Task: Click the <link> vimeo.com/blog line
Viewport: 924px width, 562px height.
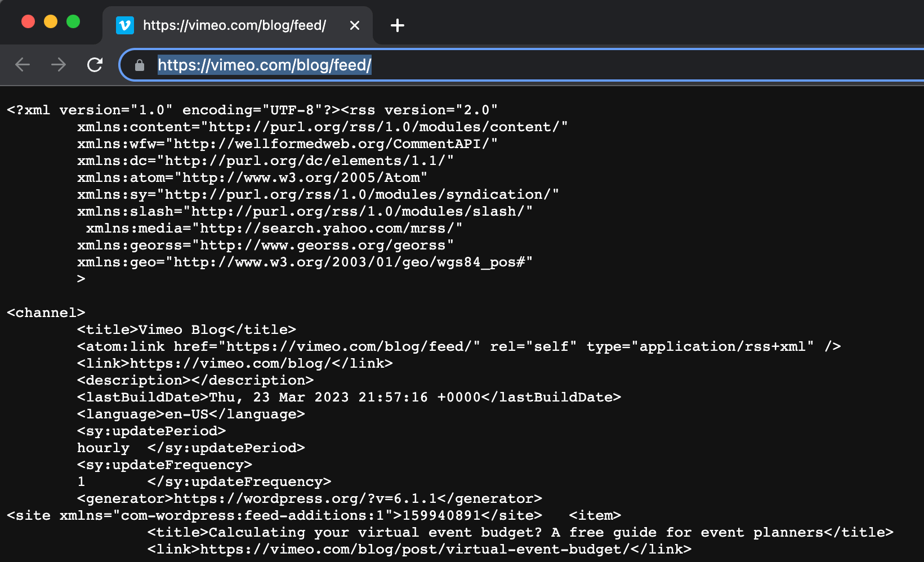Action: (x=235, y=363)
